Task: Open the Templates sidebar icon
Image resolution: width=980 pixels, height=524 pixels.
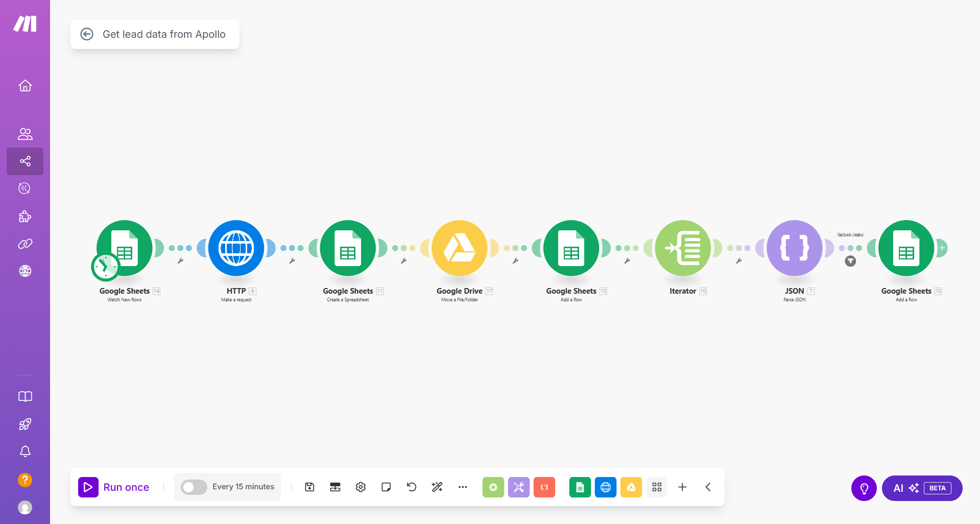Action: [25, 188]
